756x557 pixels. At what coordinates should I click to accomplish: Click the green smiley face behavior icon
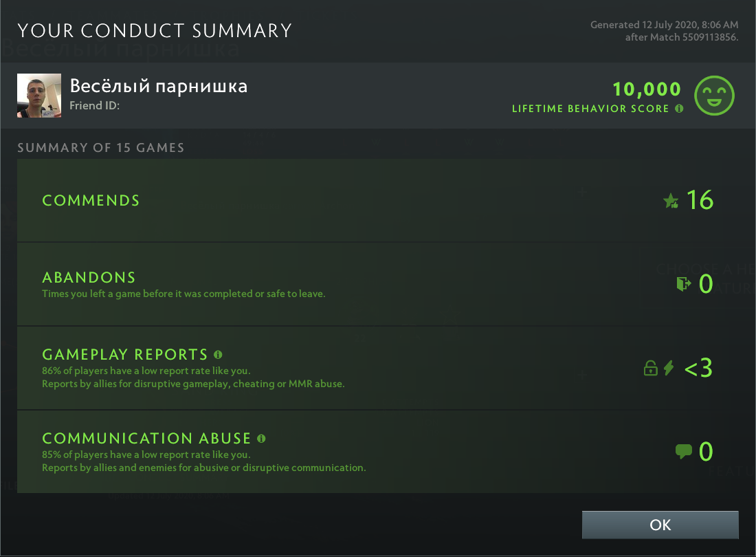click(715, 96)
